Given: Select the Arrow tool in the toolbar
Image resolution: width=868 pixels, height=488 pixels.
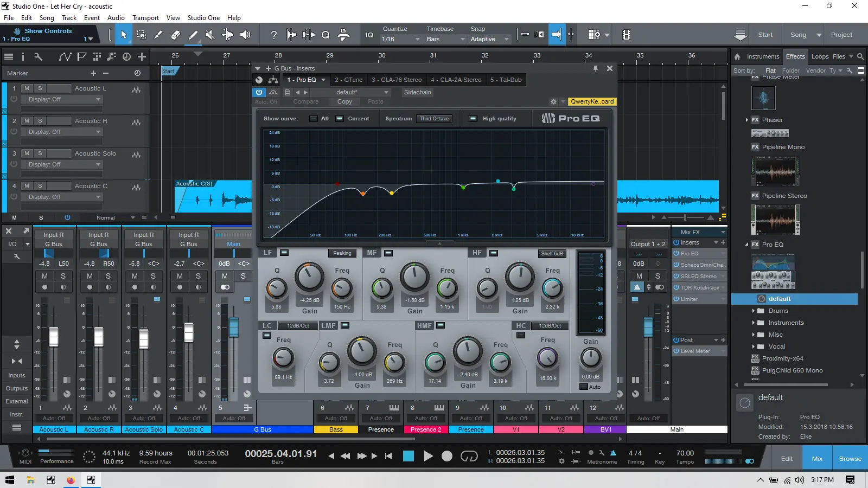Looking at the screenshot, I should tap(124, 35).
